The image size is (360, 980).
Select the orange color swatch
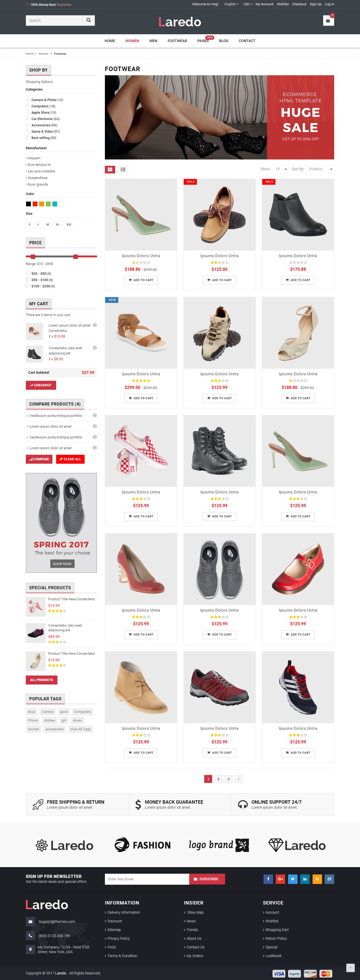[42, 204]
